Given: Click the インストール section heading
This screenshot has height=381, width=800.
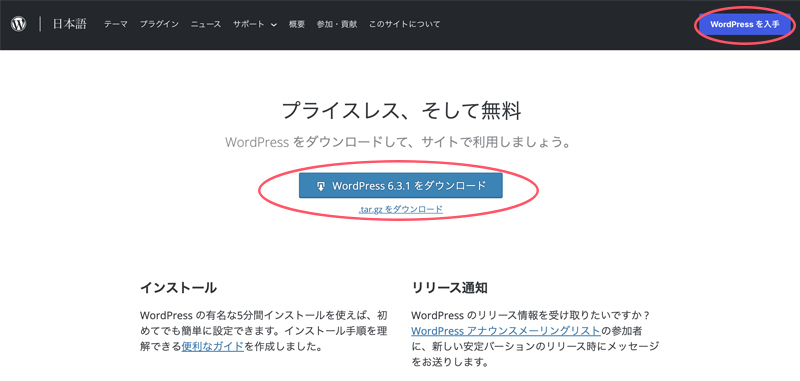Looking at the screenshot, I should pos(178,288).
